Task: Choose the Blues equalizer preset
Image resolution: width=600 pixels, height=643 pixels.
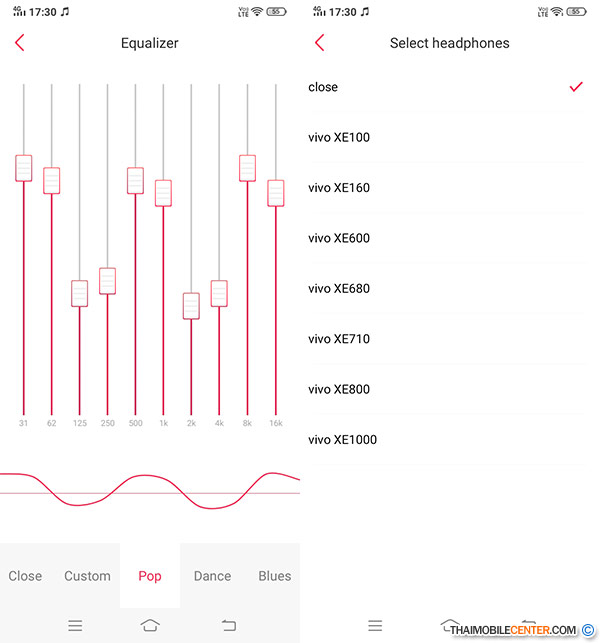Action: coord(274,576)
